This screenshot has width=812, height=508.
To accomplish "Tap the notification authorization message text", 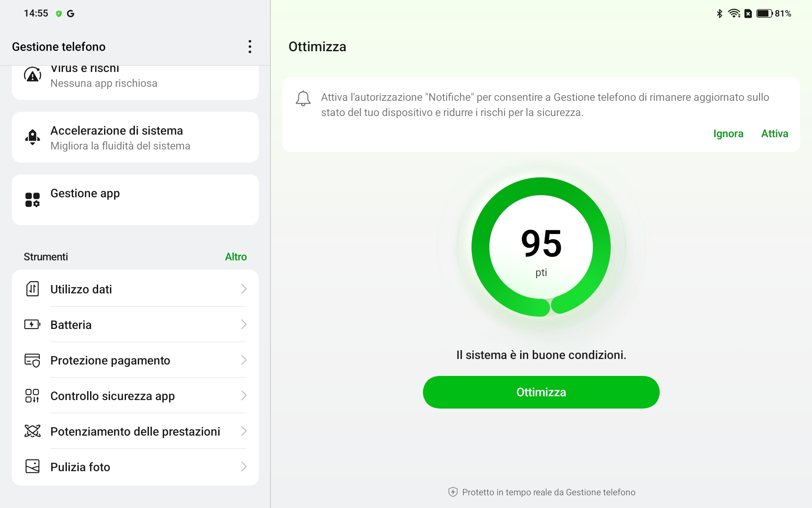I will point(545,105).
